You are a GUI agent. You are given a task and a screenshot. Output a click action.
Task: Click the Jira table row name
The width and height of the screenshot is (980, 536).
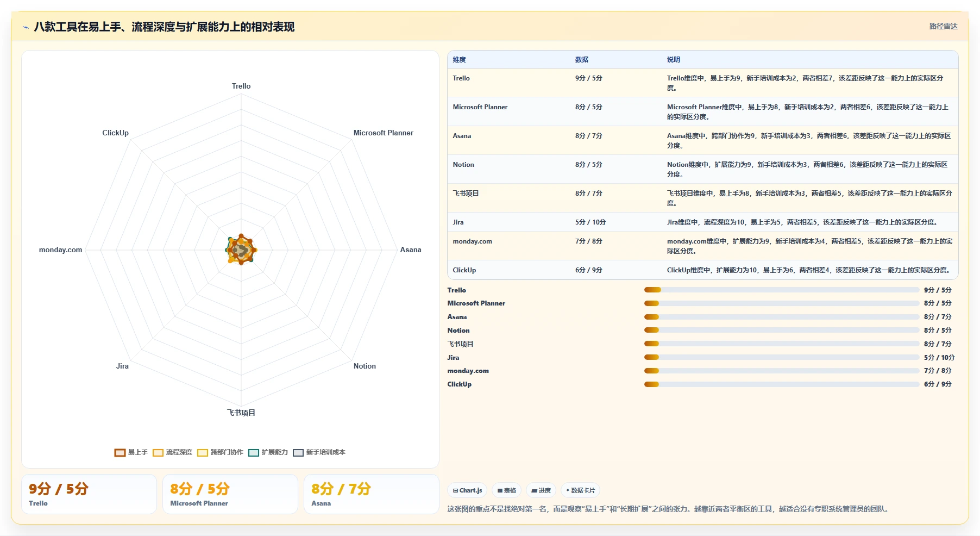(458, 222)
